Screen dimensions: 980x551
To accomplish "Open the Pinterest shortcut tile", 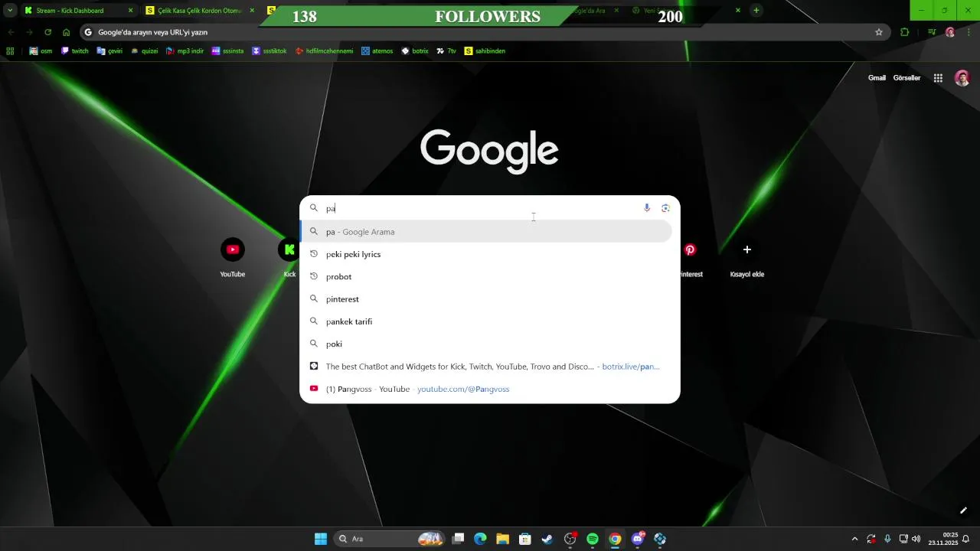I will (690, 258).
